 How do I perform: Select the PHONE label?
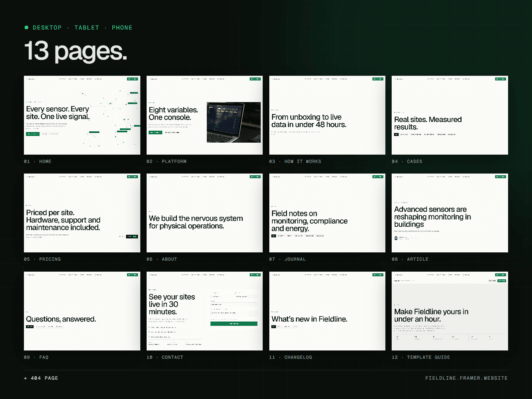(122, 28)
